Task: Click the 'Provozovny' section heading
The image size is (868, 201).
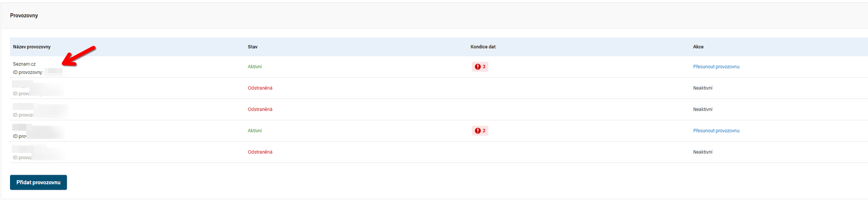Action: [x=24, y=15]
